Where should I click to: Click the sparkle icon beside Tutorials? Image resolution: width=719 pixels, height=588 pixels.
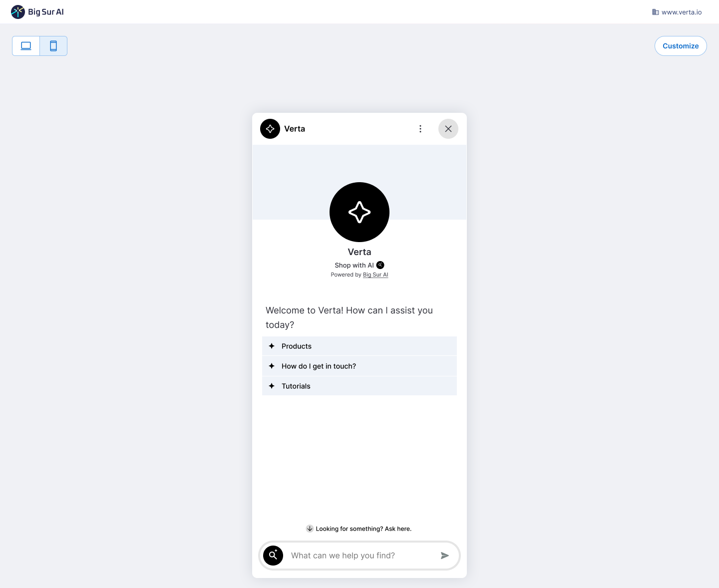click(272, 386)
